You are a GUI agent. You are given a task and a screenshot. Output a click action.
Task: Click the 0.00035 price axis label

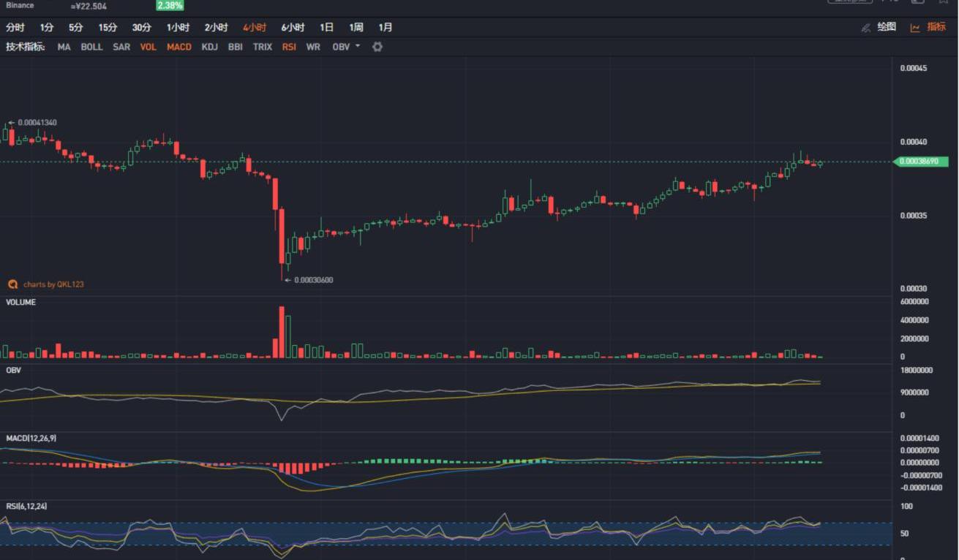[914, 216]
